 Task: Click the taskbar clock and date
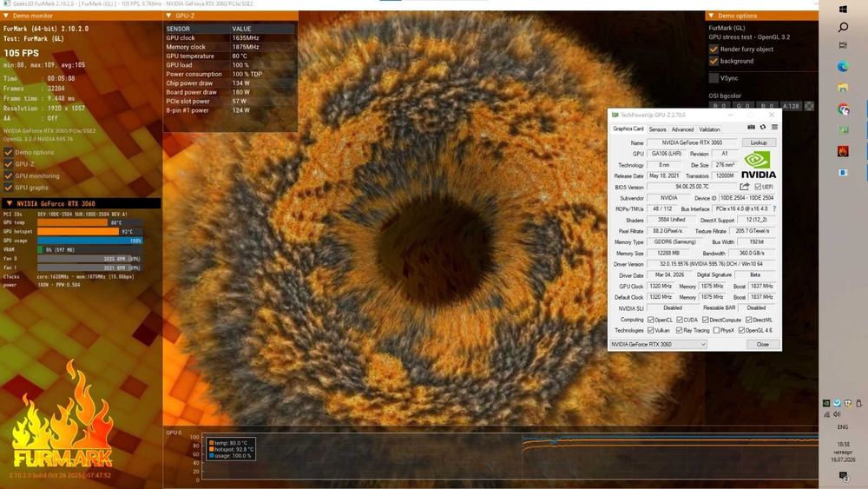pos(843,452)
